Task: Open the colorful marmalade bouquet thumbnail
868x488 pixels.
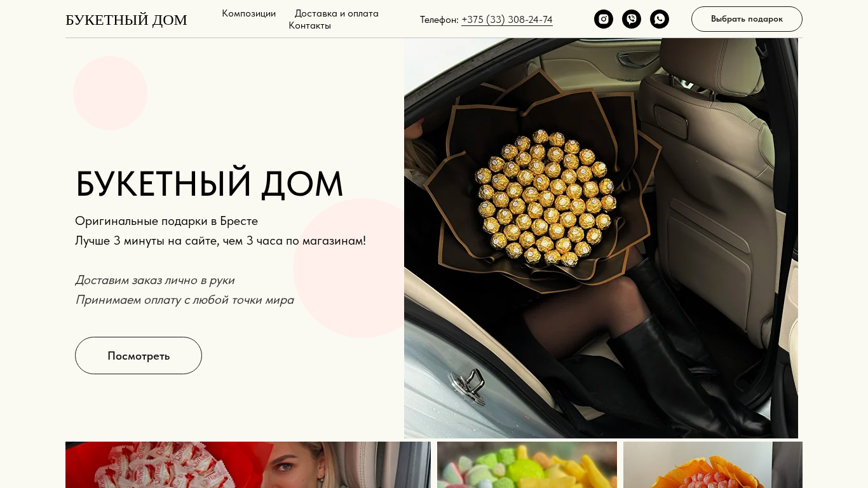Action: click(527, 465)
